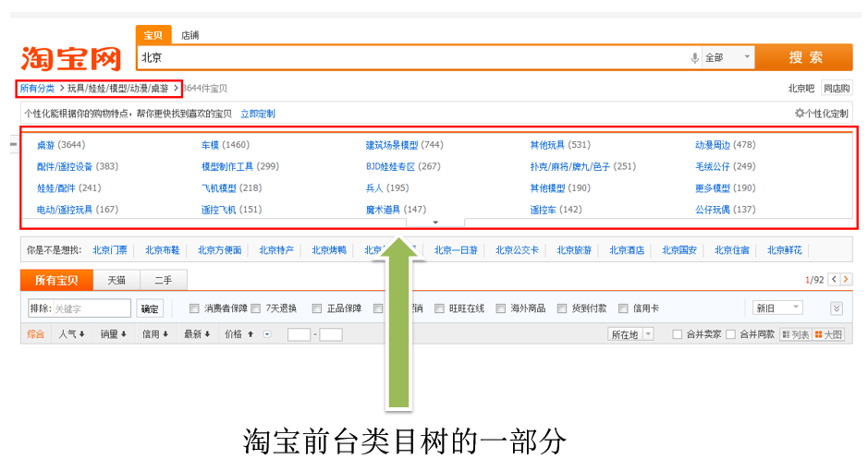
Task: Check the 货到付款 option
Action: tap(562, 308)
